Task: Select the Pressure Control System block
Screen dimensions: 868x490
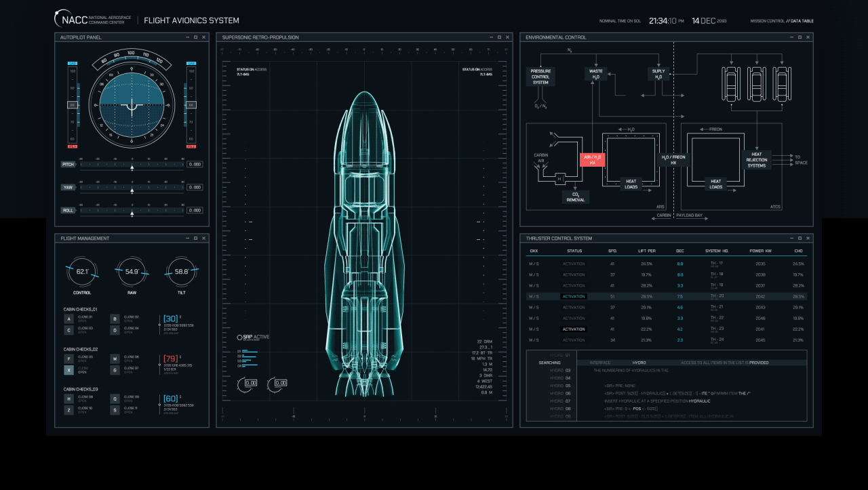Action: [x=540, y=77]
